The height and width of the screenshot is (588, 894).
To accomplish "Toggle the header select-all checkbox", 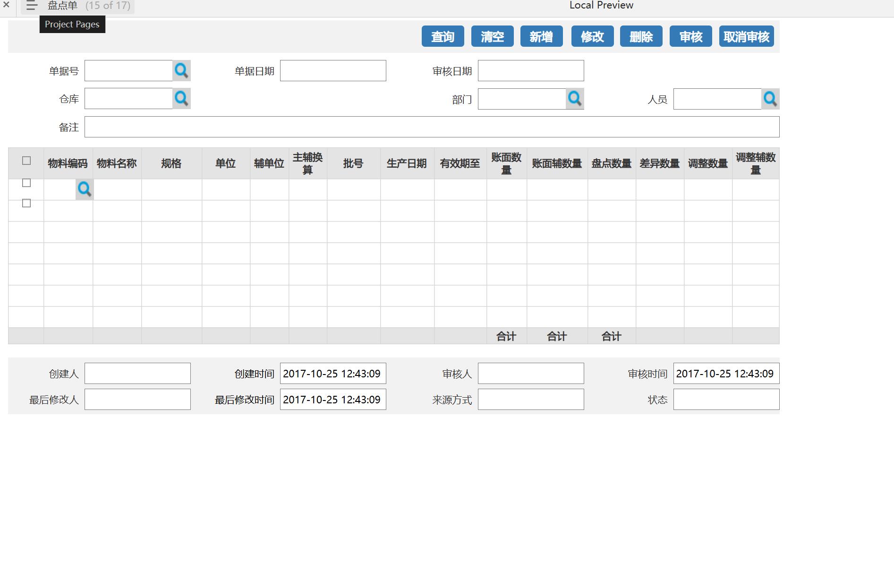I will tap(26, 161).
